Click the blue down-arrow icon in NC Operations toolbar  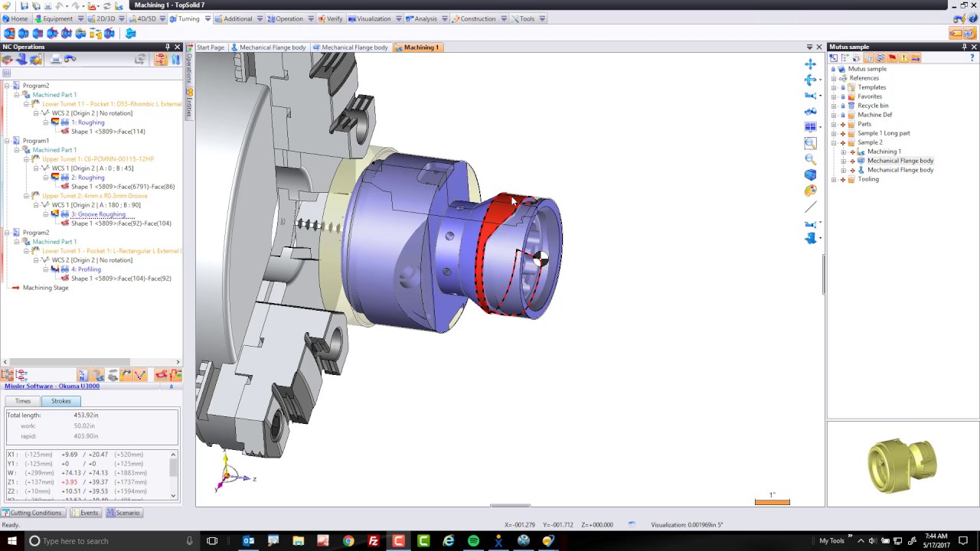[175, 59]
